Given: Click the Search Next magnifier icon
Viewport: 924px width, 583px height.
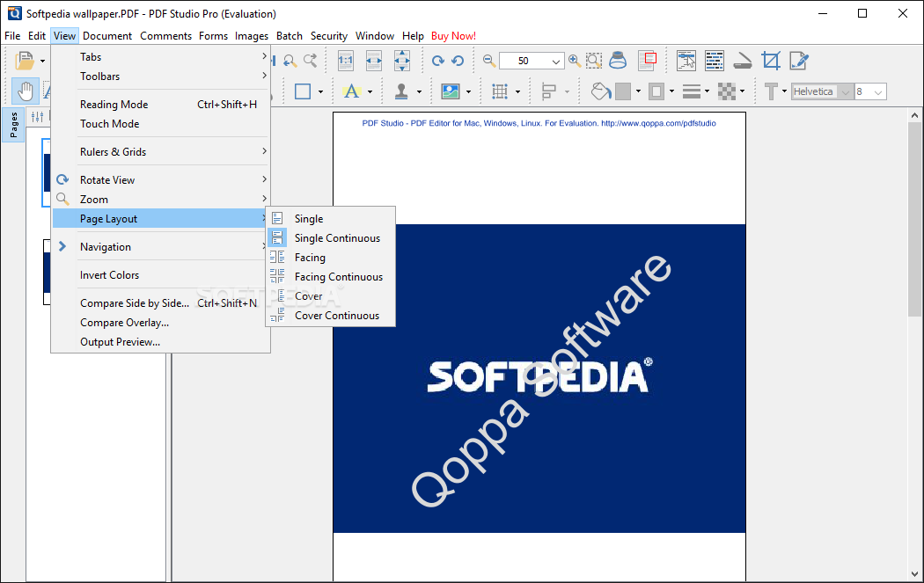Looking at the screenshot, I should pyautogui.click(x=310, y=61).
